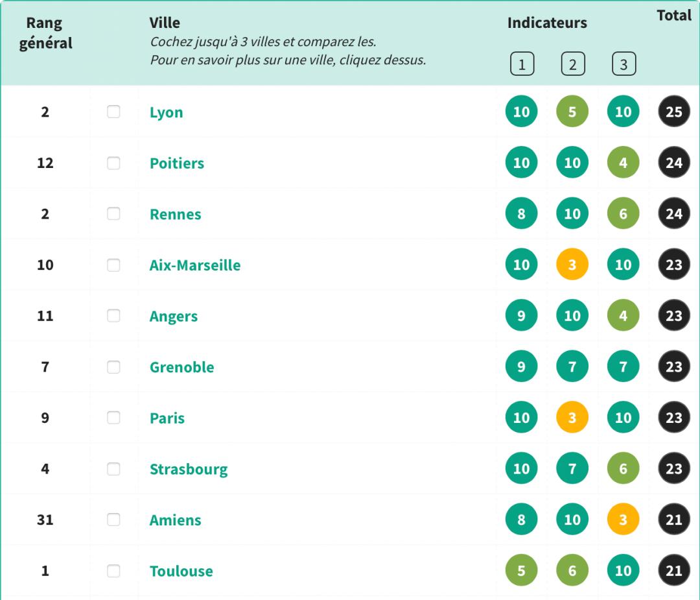
Task: Check the Lyon comparison checkbox
Action: [113, 112]
